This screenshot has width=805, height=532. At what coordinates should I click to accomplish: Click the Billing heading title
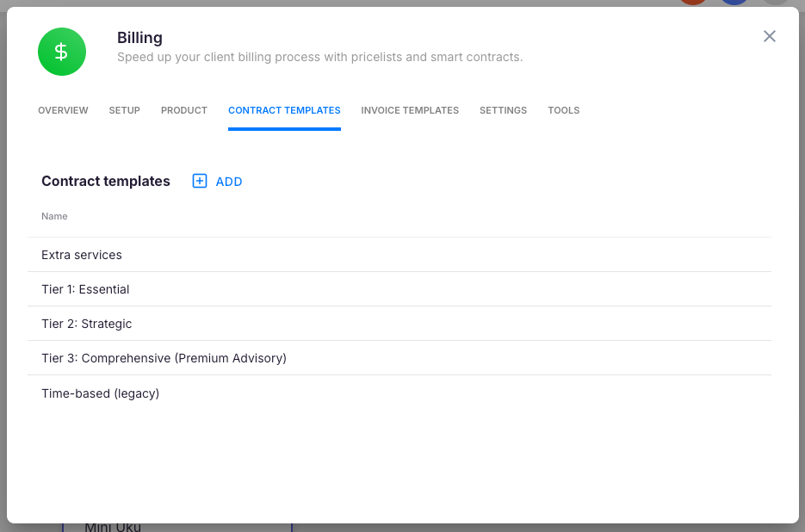coord(139,38)
